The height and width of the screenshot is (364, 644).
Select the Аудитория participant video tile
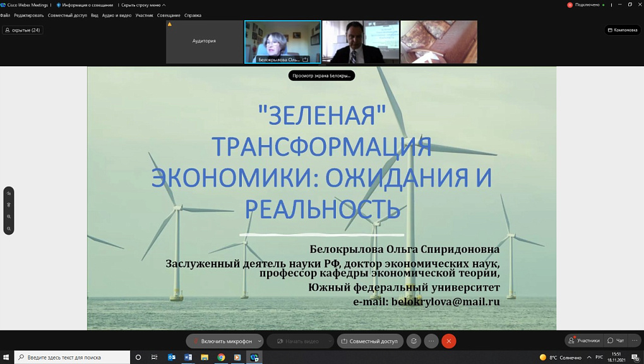tap(204, 42)
